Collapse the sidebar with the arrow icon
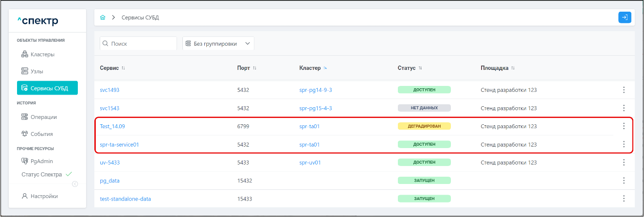 coord(75,184)
